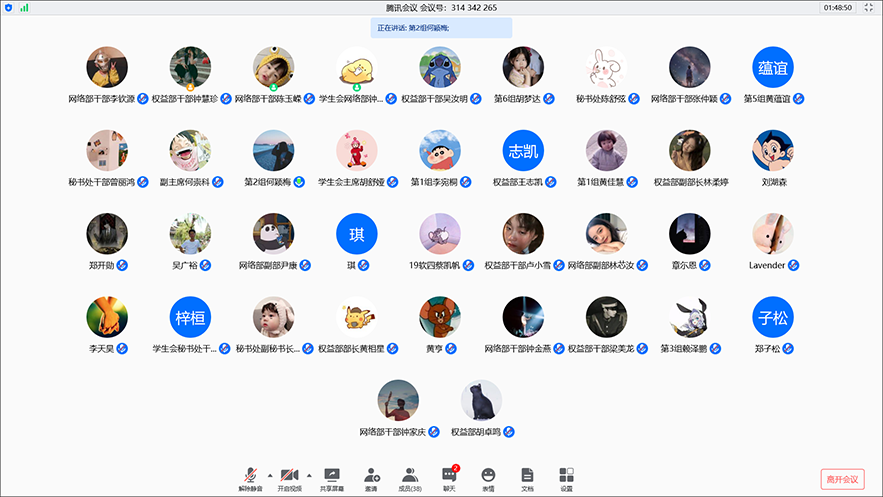Open the documents (文档) panel
Screen dimensions: 883x497
coord(527,476)
